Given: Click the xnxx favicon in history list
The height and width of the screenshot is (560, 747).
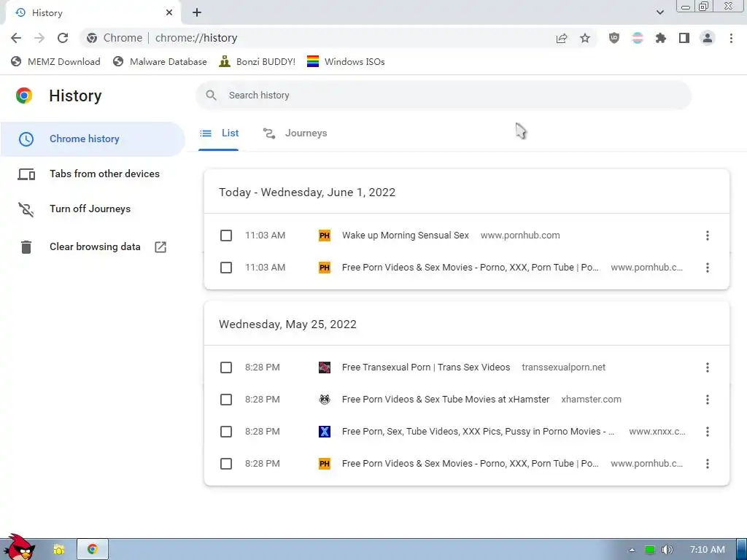Looking at the screenshot, I should [325, 432].
